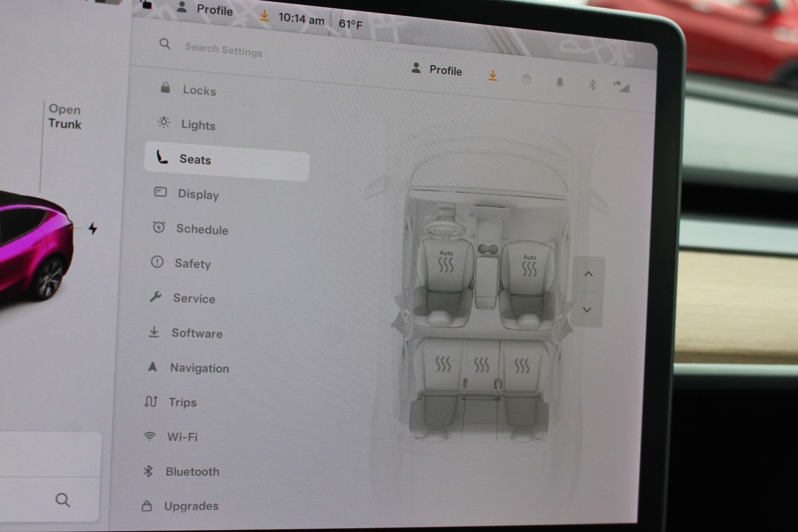Image resolution: width=798 pixels, height=532 pixels.
Task: Open Profile in the settings header
Action: [437, 70]
